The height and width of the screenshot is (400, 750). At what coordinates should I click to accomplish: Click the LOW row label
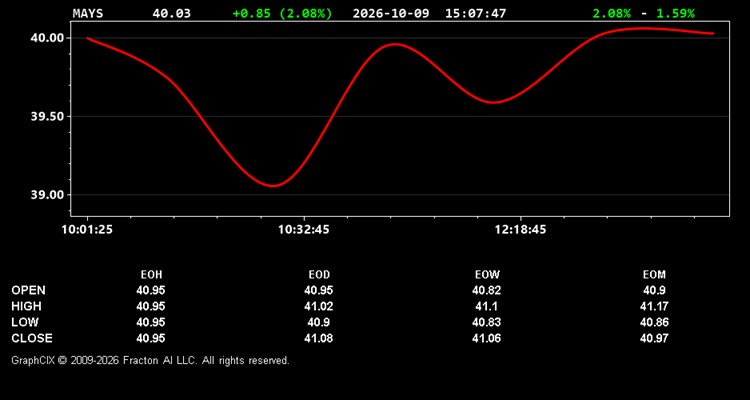click(x=25, y=322)
